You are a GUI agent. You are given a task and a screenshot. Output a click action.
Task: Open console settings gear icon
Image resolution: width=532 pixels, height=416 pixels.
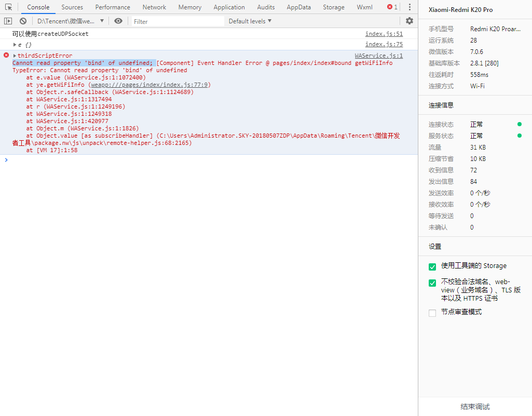click(x=410, y=21)
